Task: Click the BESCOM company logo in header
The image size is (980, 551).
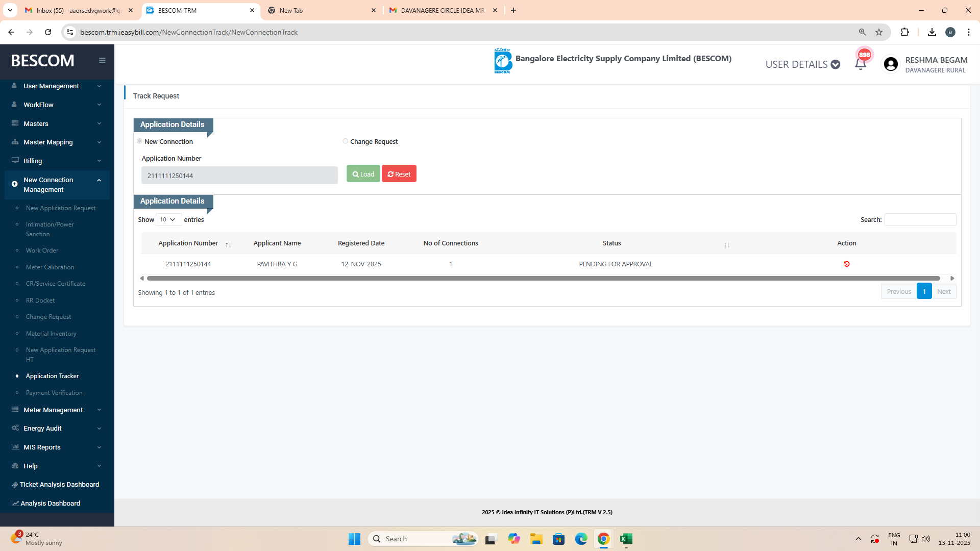Action: pyautogui.click(x=502, y=61)
